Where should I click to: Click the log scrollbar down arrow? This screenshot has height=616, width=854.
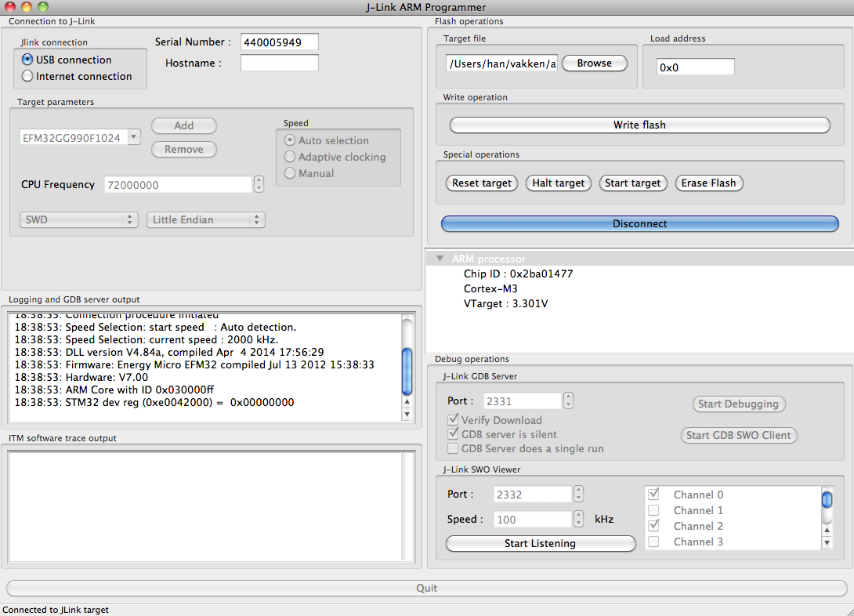[407, 414]
